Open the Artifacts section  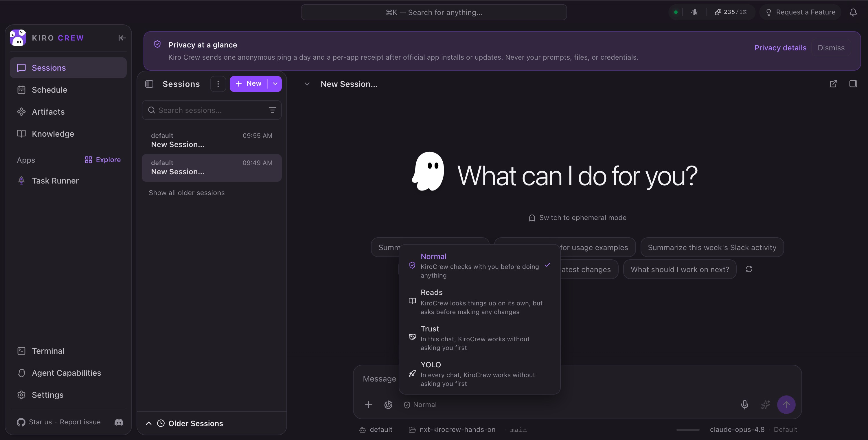click(x=68, y=112)
